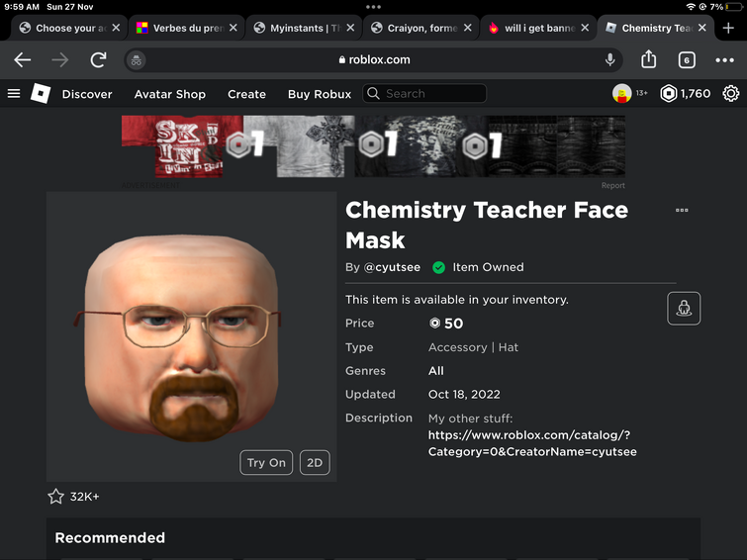The image size is (747, 560).
Task: Tap the multitasking three dots at top
Action: coord(374,7)
